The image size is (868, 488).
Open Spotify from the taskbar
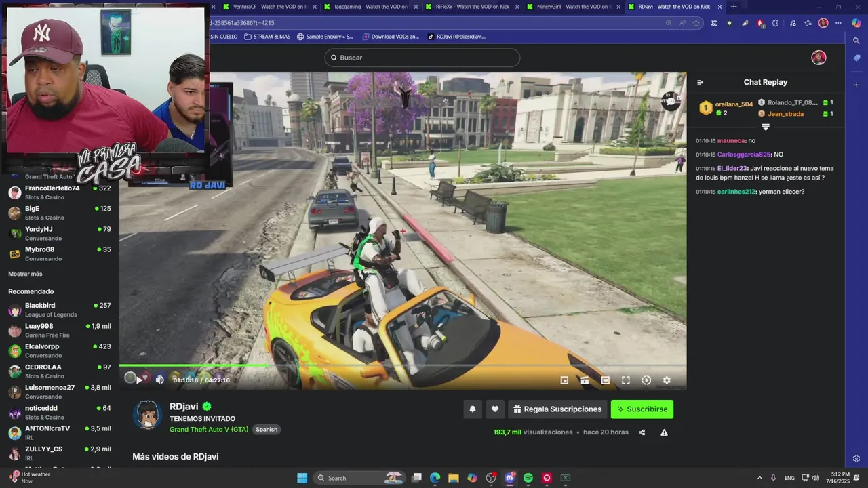pyautogui.click(x=528, y=478)
